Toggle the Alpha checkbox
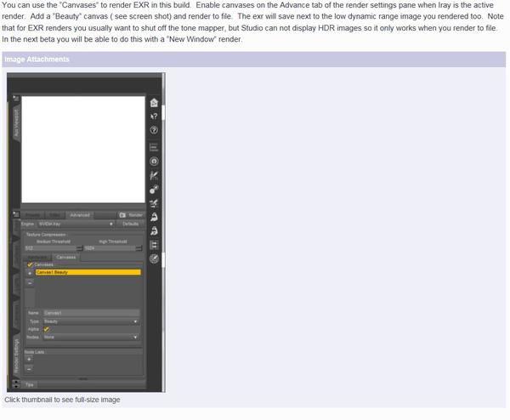 [46, 329]
